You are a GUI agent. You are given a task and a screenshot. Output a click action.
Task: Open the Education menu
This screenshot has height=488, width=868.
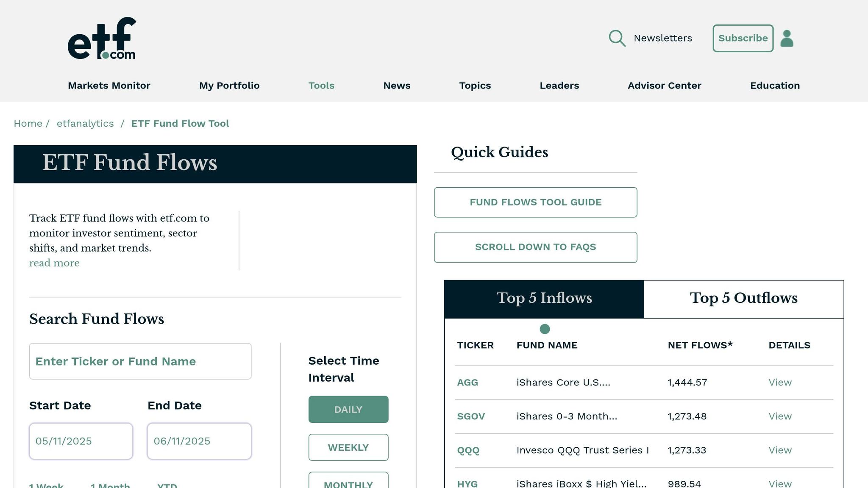click(x=775, y=86)
